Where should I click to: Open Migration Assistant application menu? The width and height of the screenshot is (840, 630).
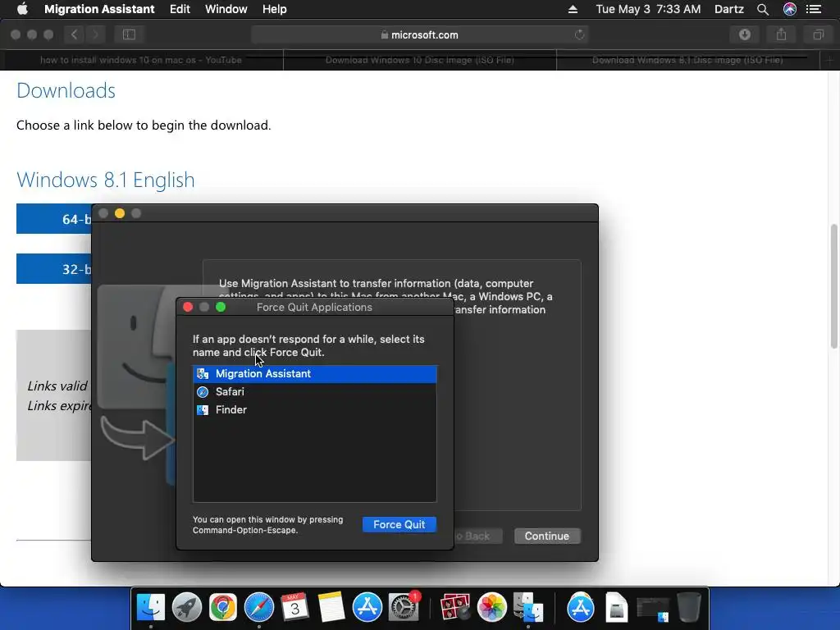(x=99, y=9)
